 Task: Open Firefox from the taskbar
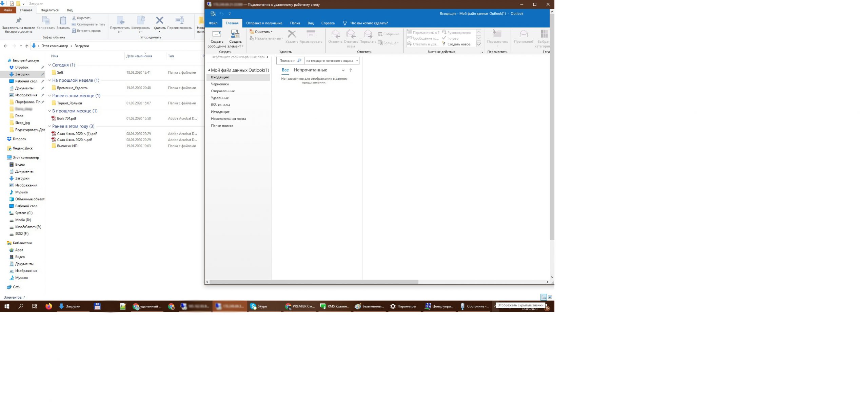click(49, 306)
